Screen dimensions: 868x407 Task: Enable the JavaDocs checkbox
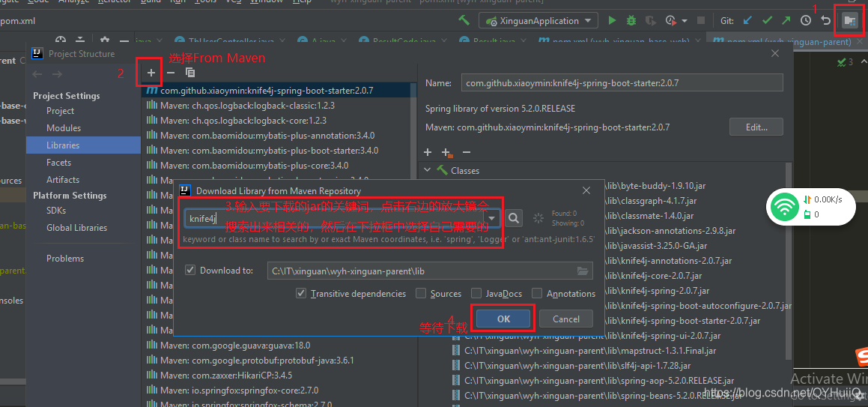point(476,294)
